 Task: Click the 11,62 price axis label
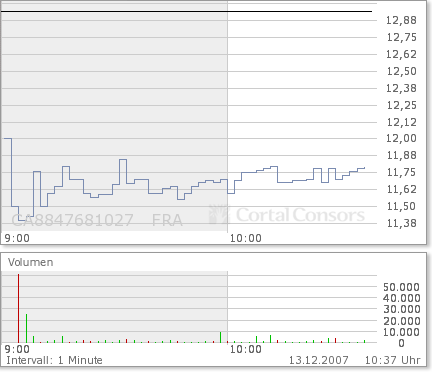coord(401,189)
